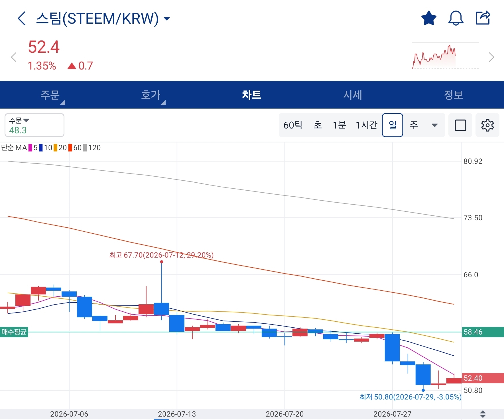Click the mini price sparkline thumbnail
Image resolution: width=504 pixels, height=420 pixels.
[x=445, y=57]
